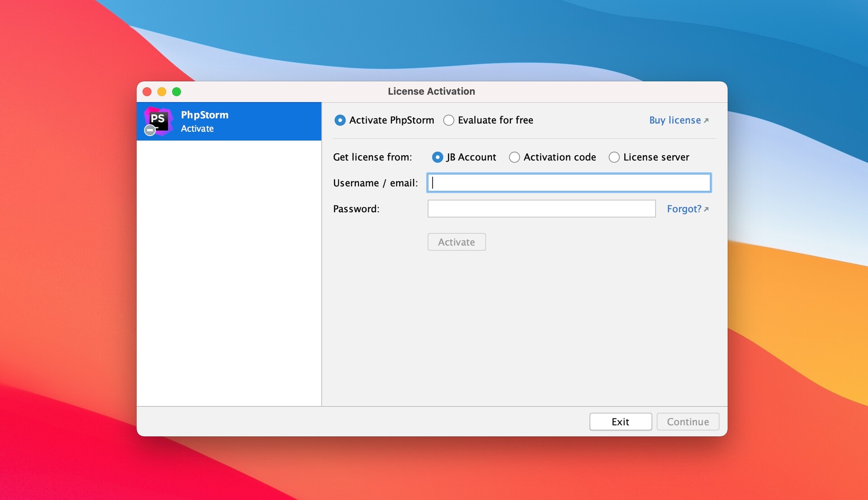
Task: Click into the Password field
Action: (542, 209)
